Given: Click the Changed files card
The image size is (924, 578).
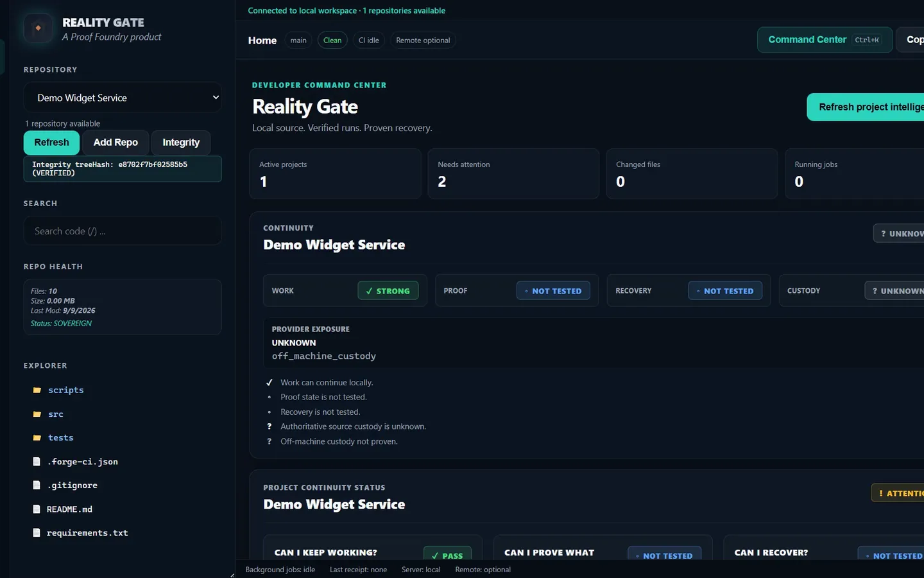Looking at the screenshot, I should coord(692,174).
